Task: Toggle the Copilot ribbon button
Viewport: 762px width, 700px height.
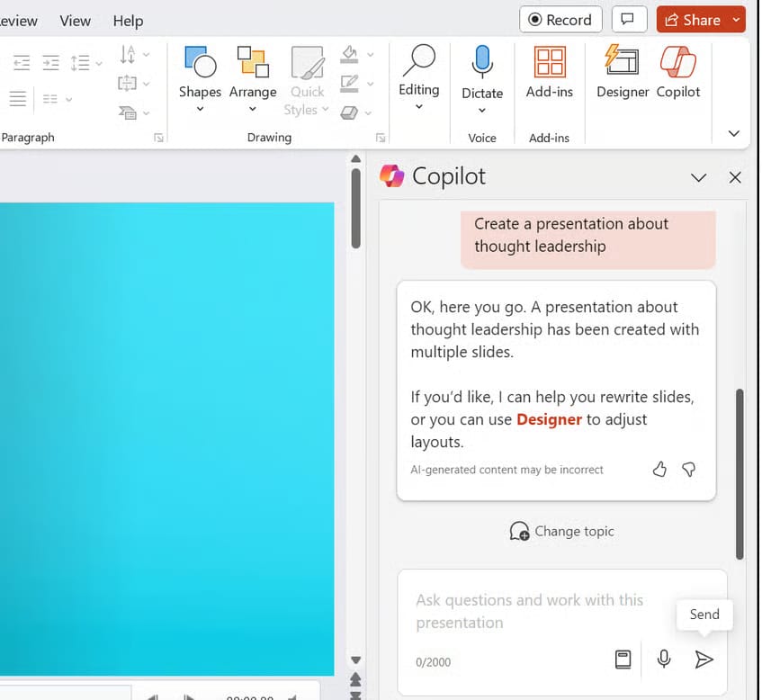Action: 678,72
